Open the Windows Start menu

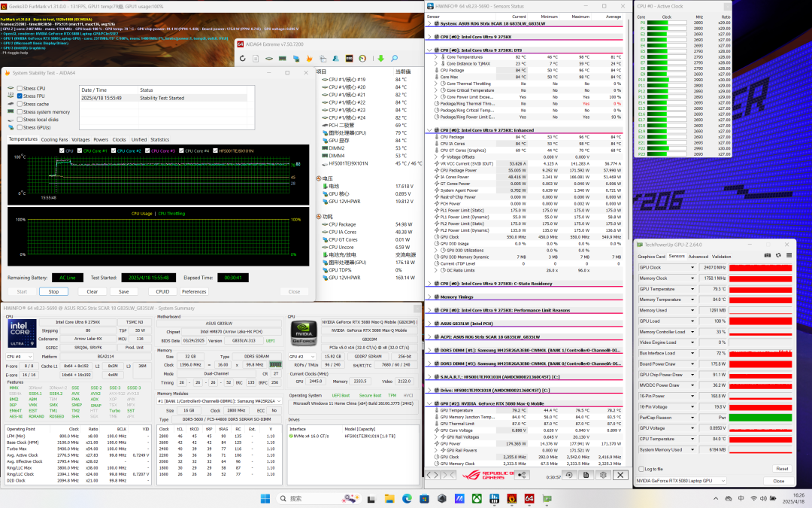[265, 499]
